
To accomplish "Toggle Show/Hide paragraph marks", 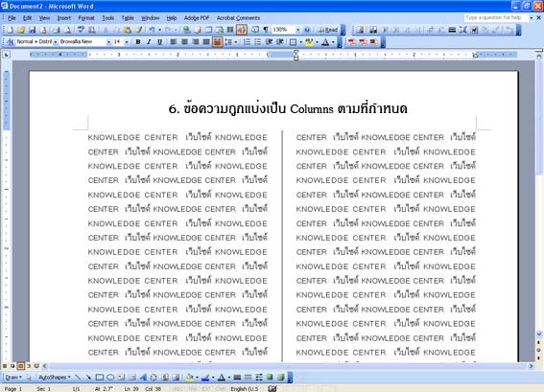I will click(x=266, y=30).
